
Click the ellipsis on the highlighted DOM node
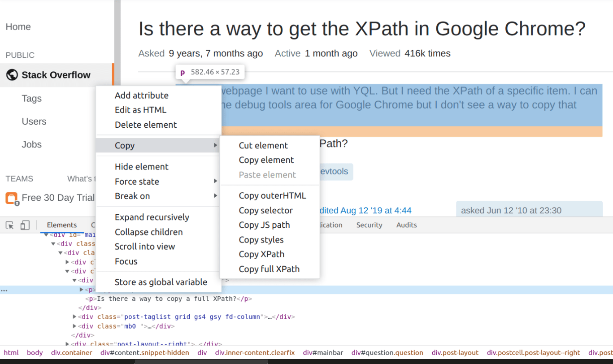pyautogui.click(x=4, y=290)
